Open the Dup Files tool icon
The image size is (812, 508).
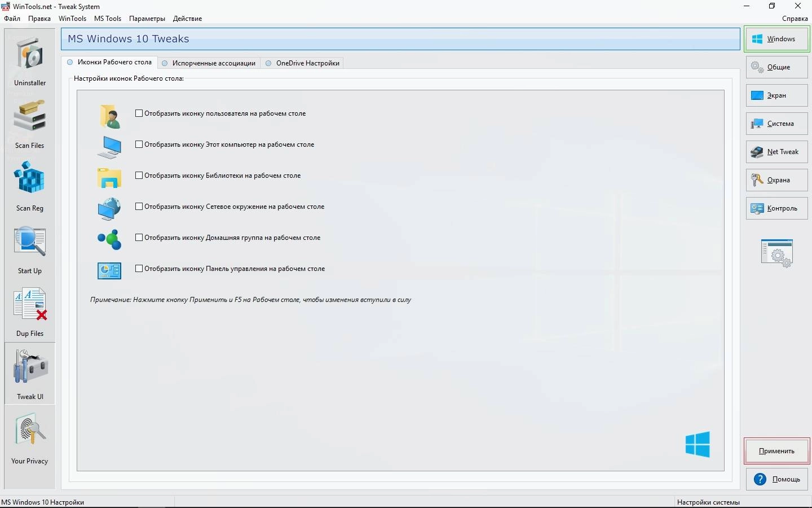[30, 304]
